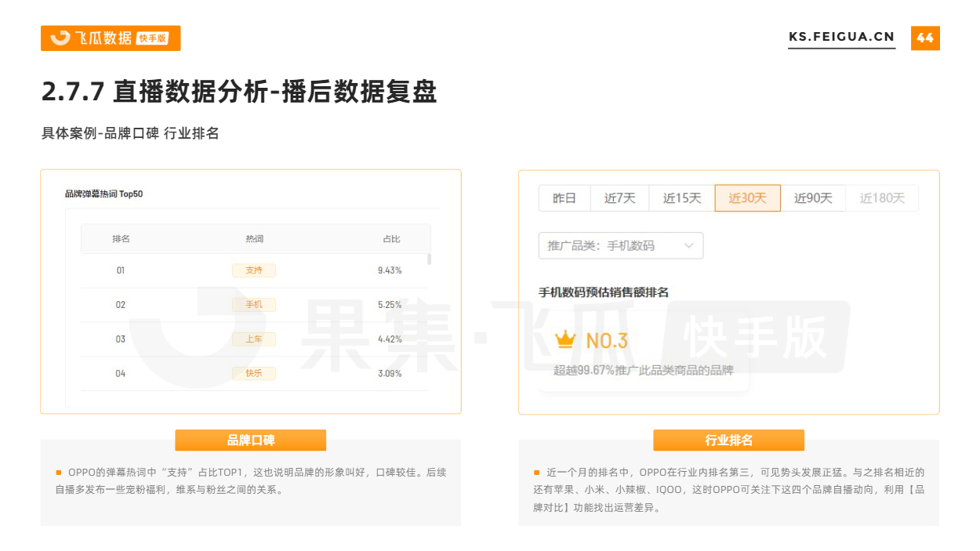Click the 手机数码预估销售额排名 heading
This screenshot has width=980, height=551.
point(604,292)
